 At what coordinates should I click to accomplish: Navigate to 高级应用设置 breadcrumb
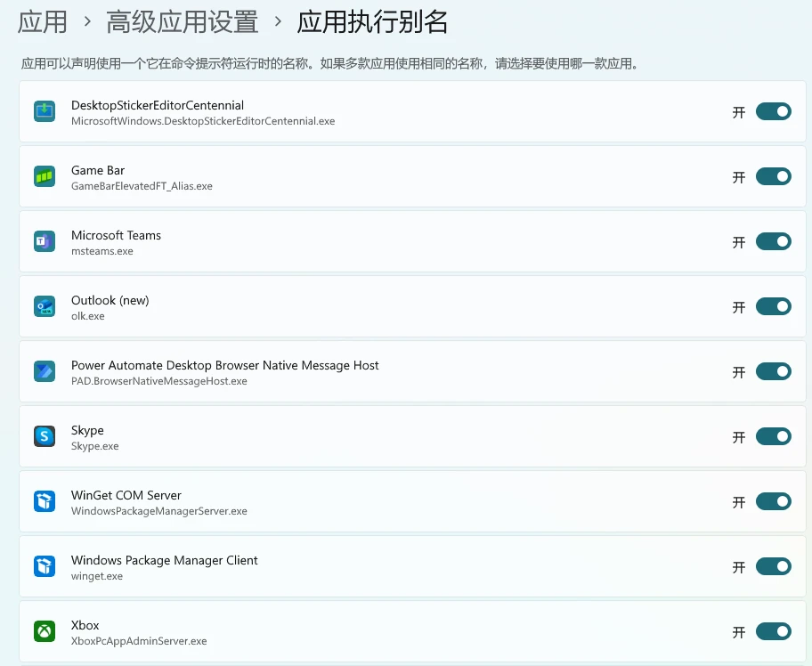182,22
